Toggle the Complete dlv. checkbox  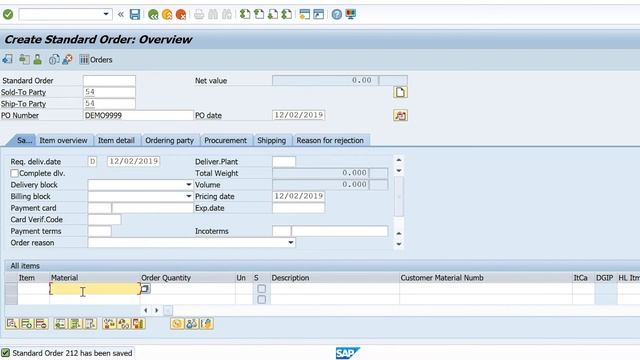point(14,173)
